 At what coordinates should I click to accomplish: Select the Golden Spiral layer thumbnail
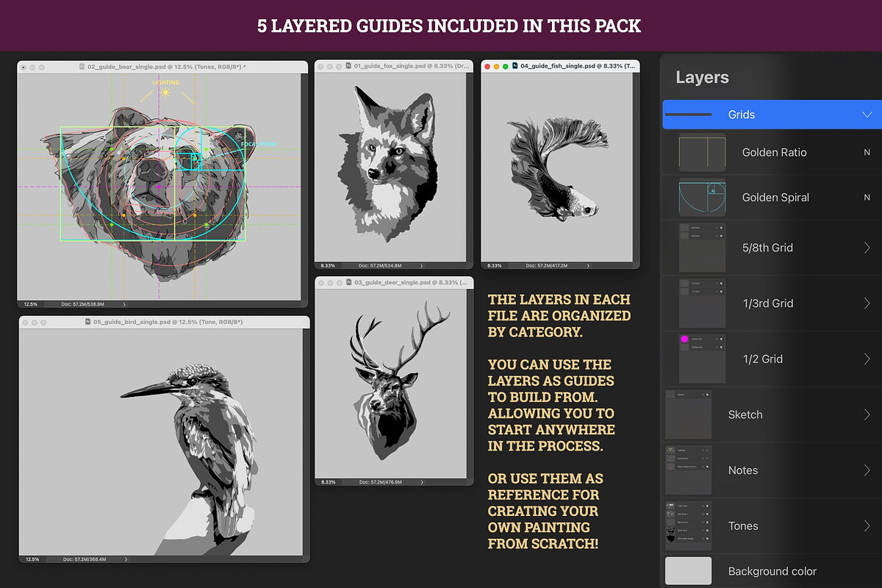(702, 198)
